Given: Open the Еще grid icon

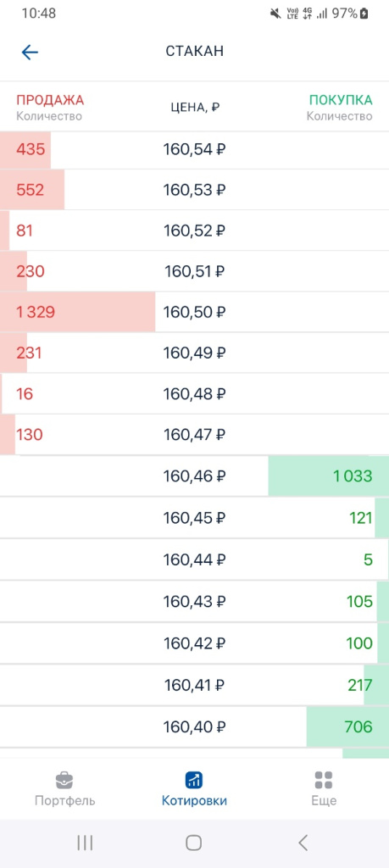Looking at the screenshot, I should click(x=324, y=781).
